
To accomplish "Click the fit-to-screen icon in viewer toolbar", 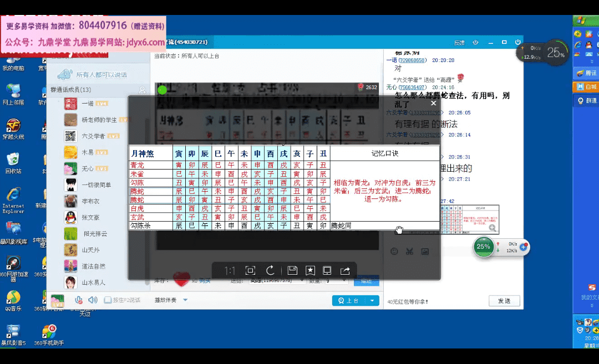I will [250, 270].
